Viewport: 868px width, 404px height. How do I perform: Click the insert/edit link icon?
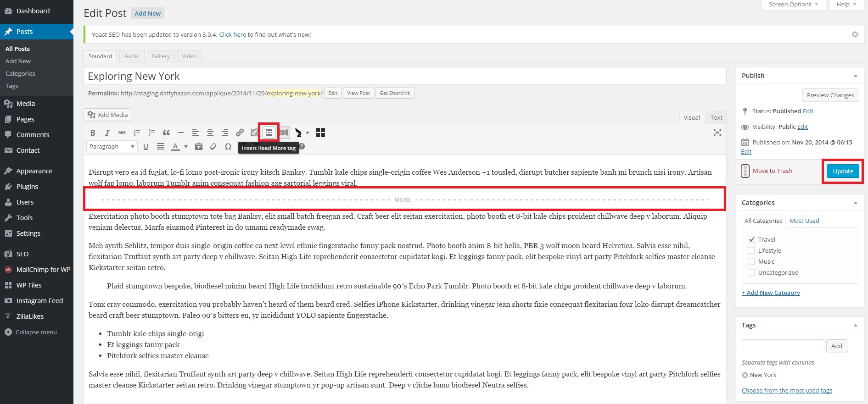click(x=240, y=133)
